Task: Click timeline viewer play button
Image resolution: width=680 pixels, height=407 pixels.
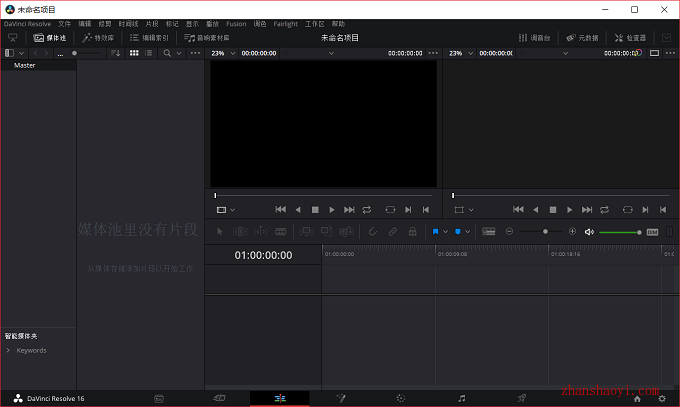Action: point(569,210)
